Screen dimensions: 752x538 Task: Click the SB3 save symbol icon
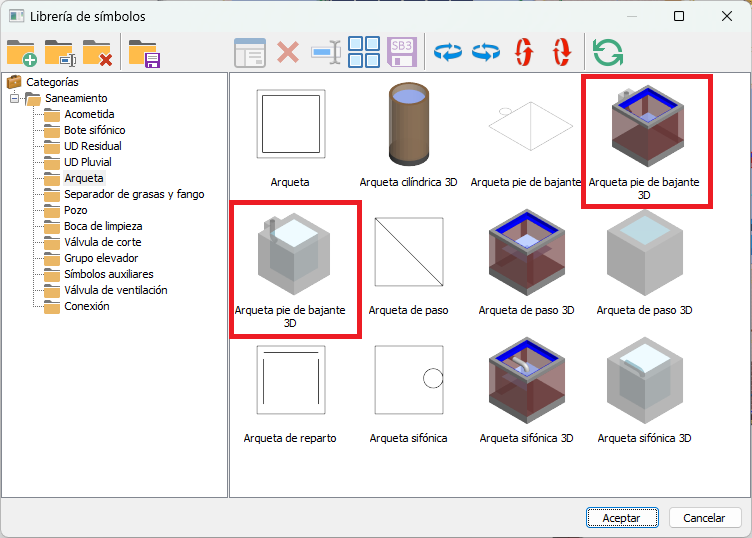(402, 52)
